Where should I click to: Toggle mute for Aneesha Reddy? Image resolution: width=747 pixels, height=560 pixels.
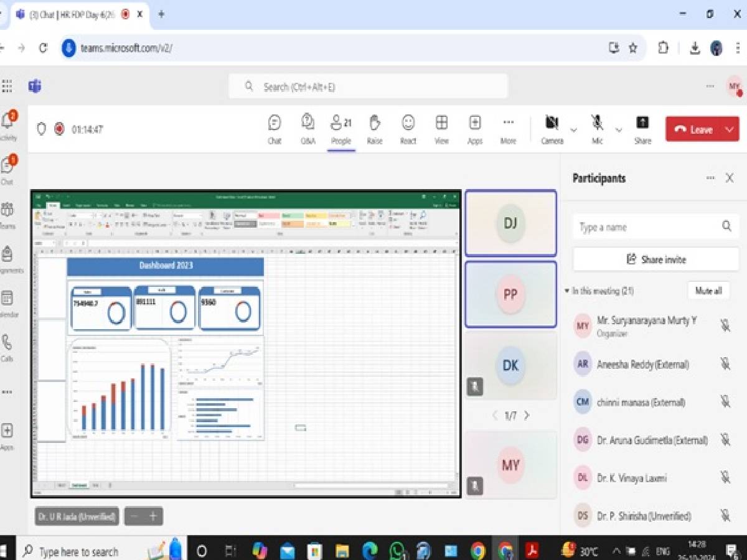click(x=725, y=364)
